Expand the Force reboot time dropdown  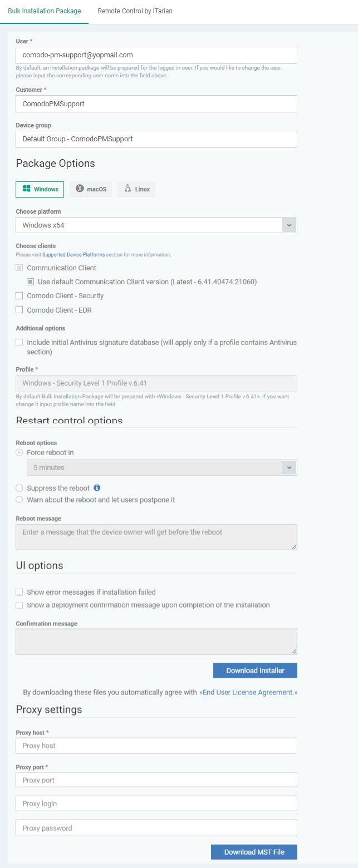click(290, 467)
